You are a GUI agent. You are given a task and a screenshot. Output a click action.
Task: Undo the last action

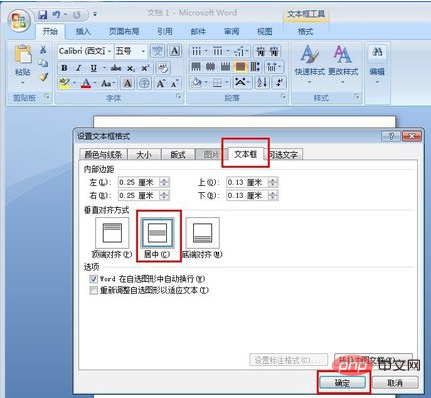(57, 15)
